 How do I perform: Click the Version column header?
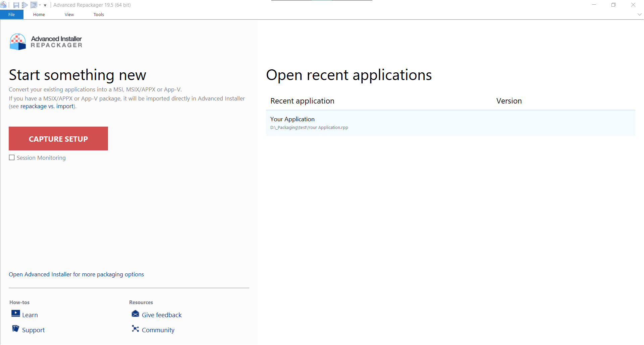pyautogui.click(x=509, y=101)
